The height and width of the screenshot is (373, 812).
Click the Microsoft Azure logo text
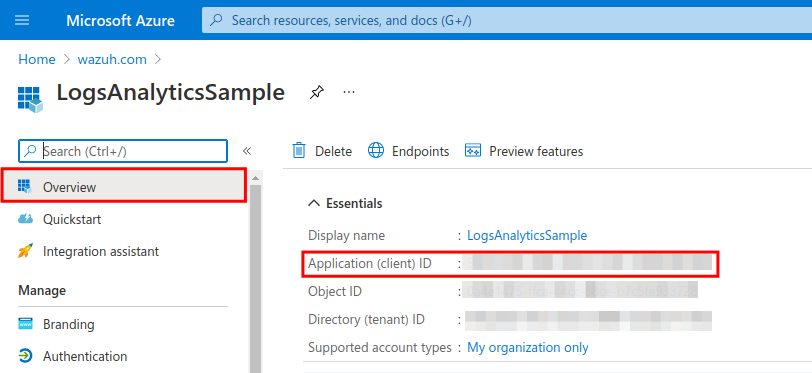point(120,21)
